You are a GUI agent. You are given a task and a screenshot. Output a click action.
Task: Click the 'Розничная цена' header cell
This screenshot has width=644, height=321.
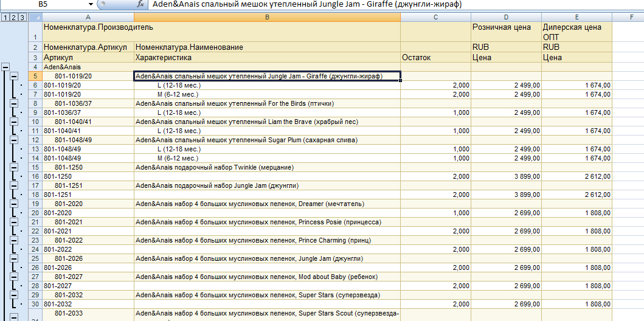[x=506, y=32]
